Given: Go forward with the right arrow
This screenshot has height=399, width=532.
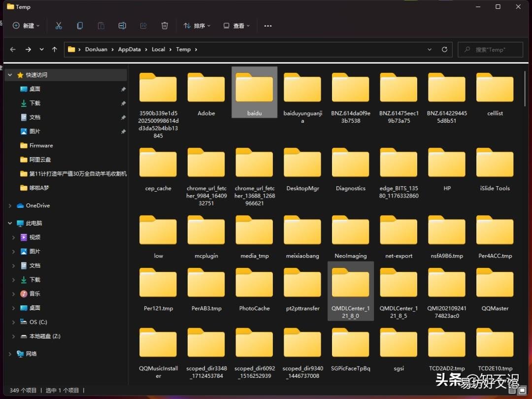Looking at the screenshot, I should [x=28, y=50].
